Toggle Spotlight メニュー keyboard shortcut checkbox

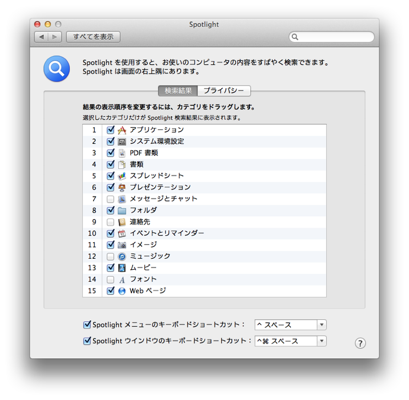point(87,324)
